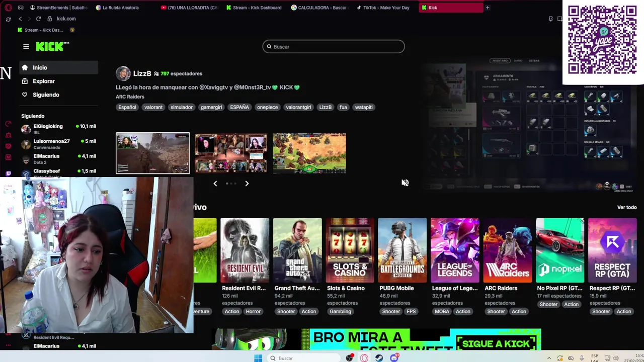Click the Inicio home icon in sidebar

[x=25, y=67]
